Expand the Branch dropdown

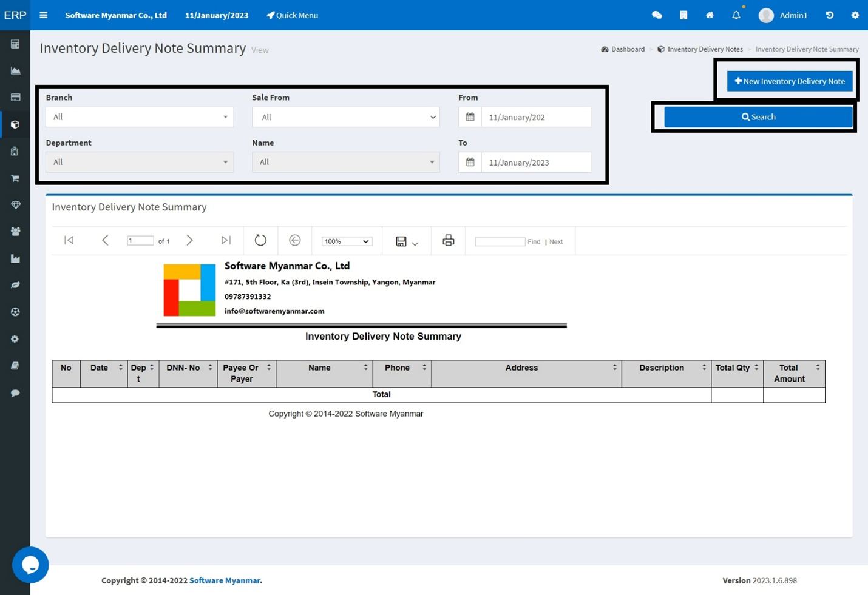140,117
